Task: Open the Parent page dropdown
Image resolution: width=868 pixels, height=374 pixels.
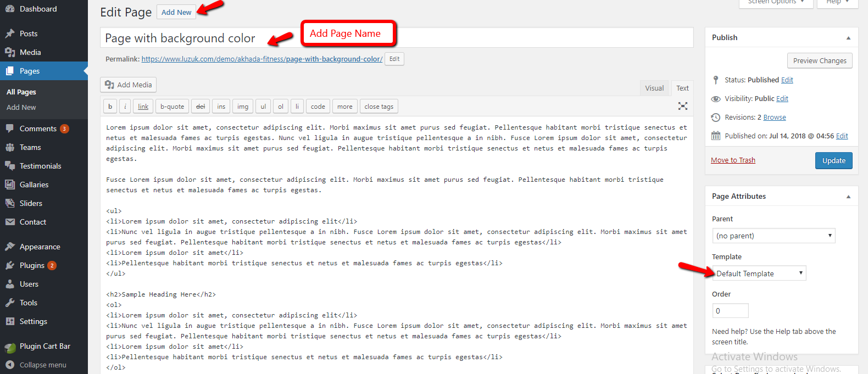Action: click(773, 236)
